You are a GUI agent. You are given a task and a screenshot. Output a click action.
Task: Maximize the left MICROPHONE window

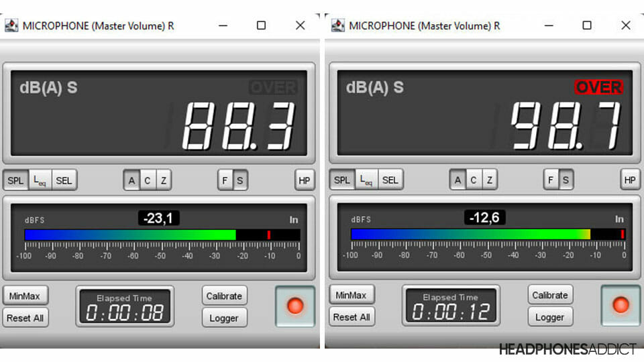pyautogui.click(x=261, y=25)
